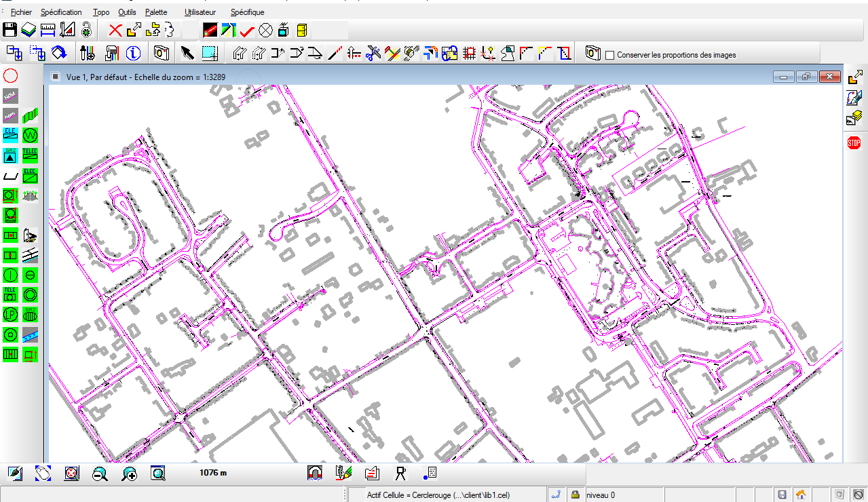Open the Palette menu

coord(156,12)
